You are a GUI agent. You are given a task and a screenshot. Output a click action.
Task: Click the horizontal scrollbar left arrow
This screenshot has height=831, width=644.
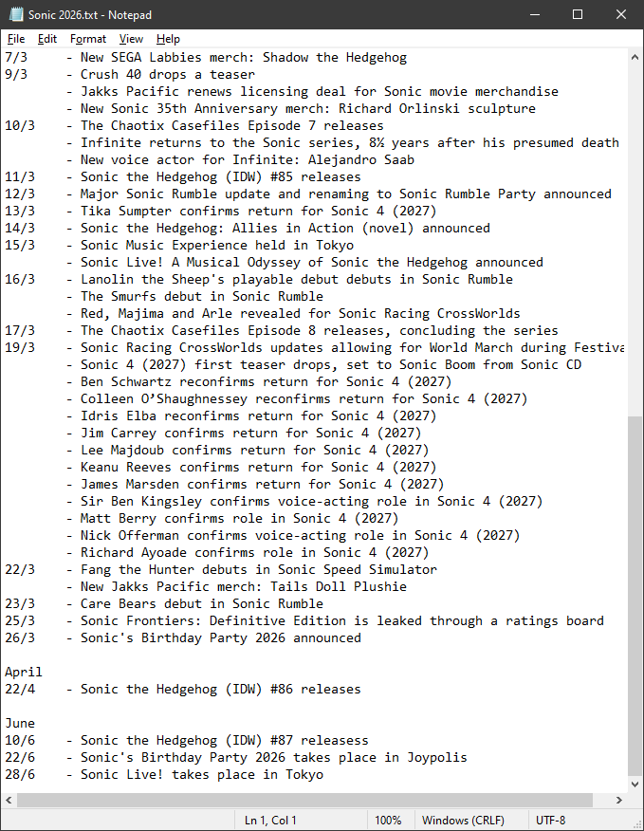(x=9, y=800)
